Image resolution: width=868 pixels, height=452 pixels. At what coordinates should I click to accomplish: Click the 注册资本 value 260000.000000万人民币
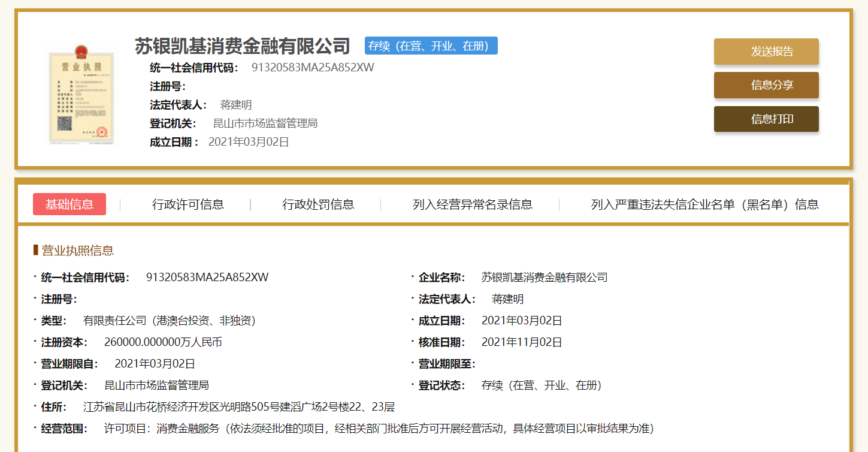(163, 342)
